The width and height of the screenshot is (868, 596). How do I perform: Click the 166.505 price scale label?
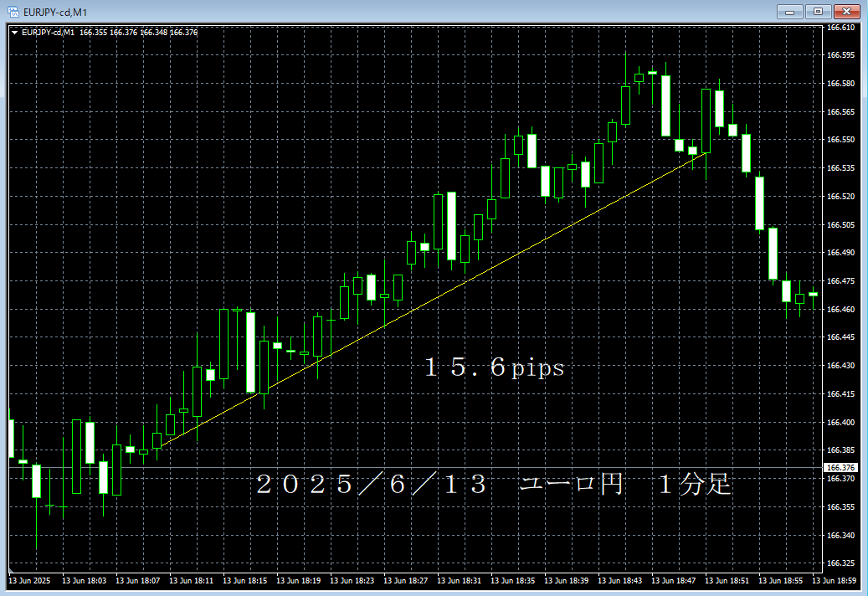(x=840, y=224)
